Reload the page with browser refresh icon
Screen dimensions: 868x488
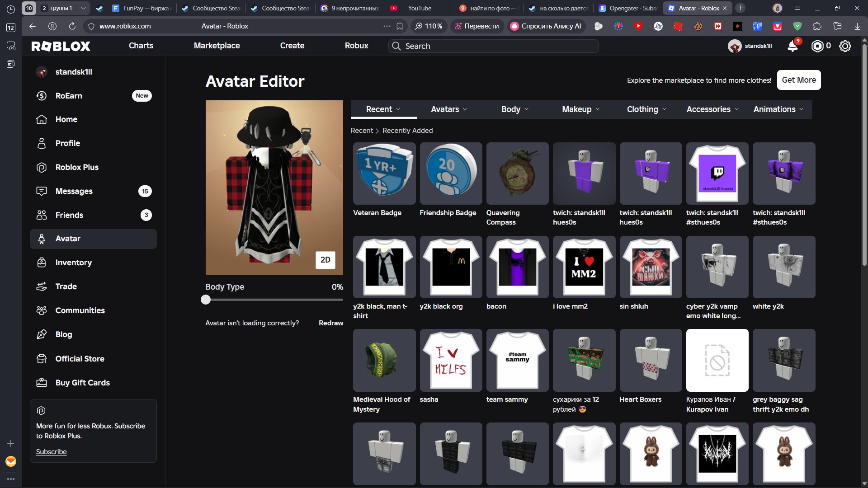72,26
